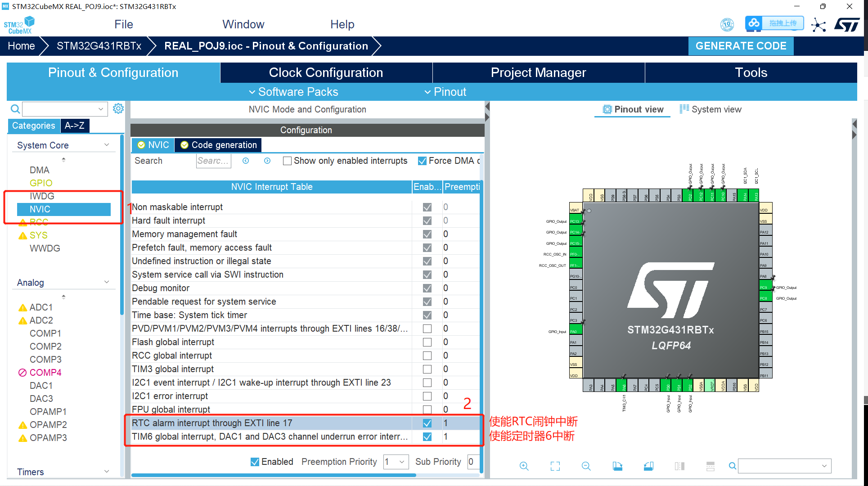868x486 pixels.
Task: Fit the chip pinout to the window
Action: [x=555, y=466]
